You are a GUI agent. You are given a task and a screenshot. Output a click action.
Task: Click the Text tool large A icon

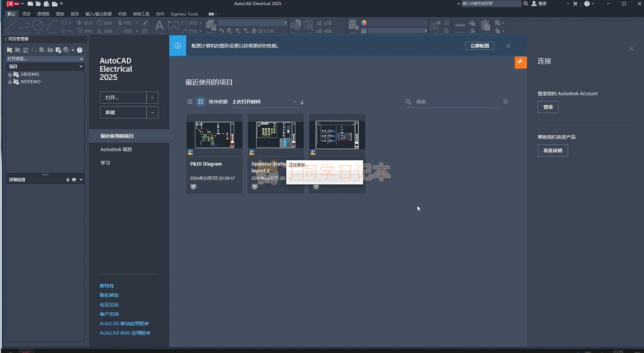tap(159, 26)
